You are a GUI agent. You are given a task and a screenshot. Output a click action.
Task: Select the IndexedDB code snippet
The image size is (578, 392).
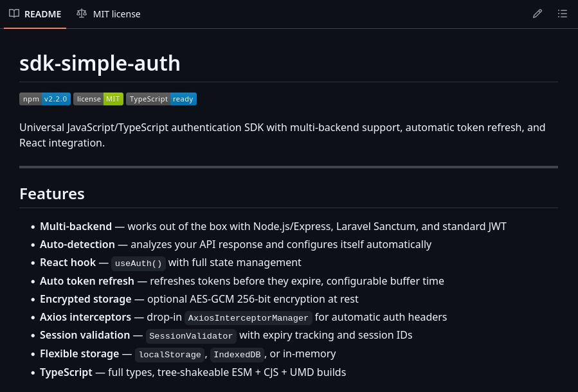click(237, 354)
